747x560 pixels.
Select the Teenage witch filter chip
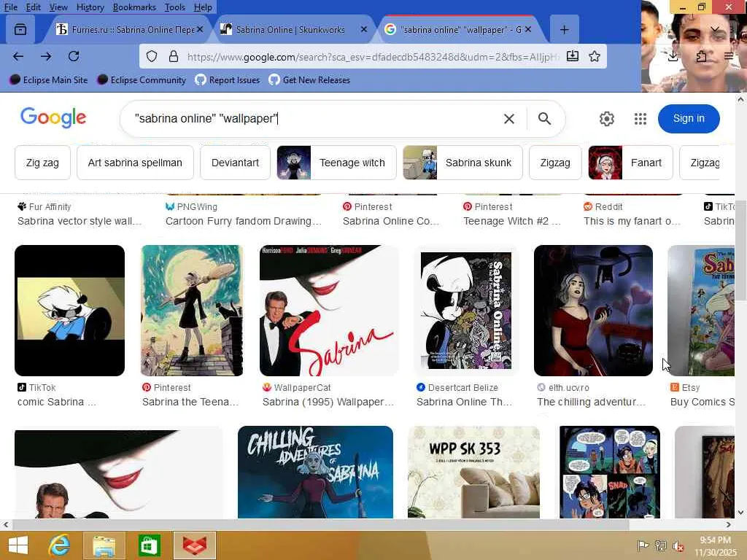point(336,163)
